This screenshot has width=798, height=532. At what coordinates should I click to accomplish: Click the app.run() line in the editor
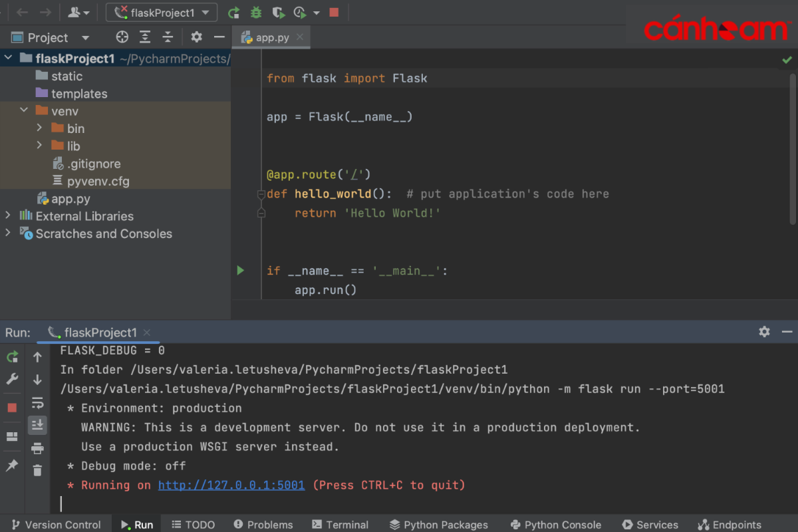[326, 290]
